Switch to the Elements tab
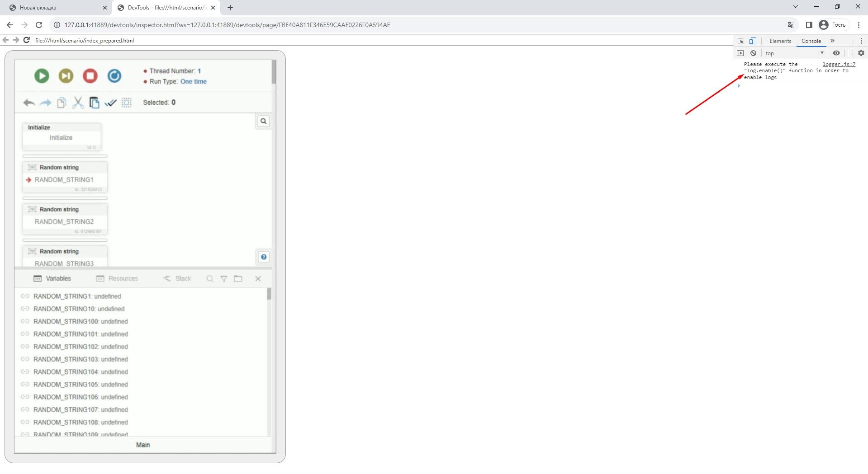 point(780,41)
